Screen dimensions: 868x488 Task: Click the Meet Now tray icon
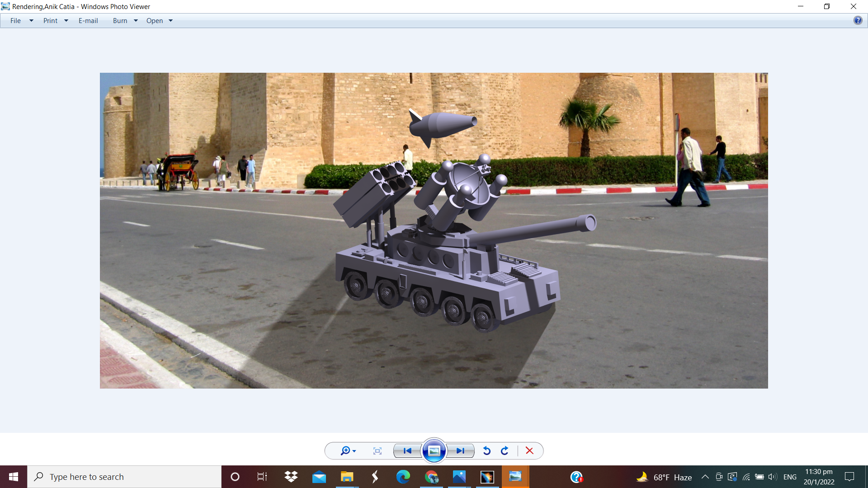point(719,477)
